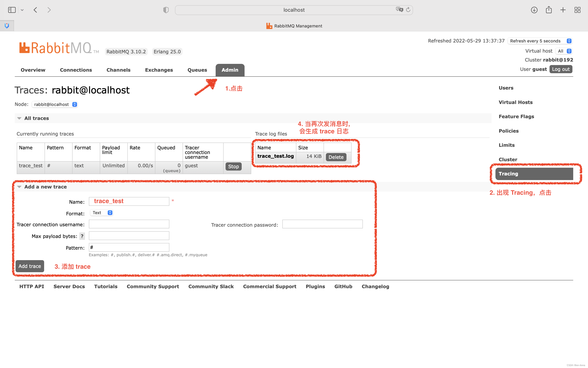This screenshot has width=588, height=368.
Task: Open Virtual Hosts in the admin sidebar
Action: (x=516, y=102)
